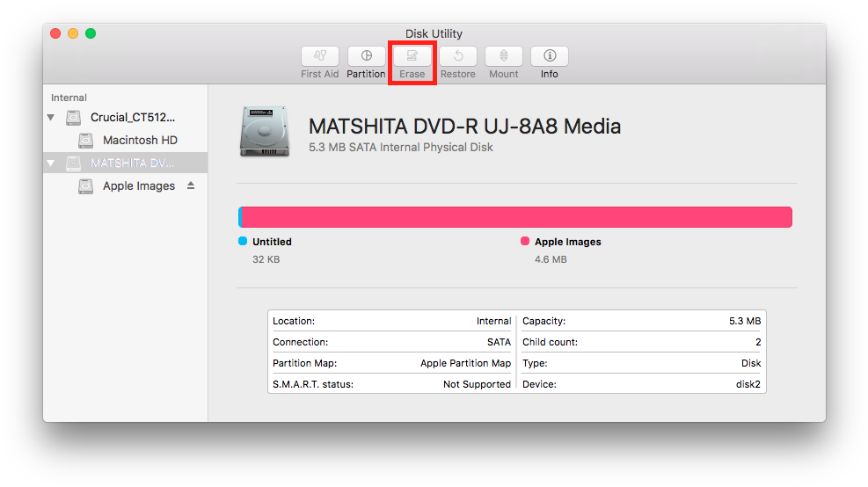Screen dimensions: 868x487
Task: Open the Info panel icon
Action: pyautogui.click(x=550, y=56)
